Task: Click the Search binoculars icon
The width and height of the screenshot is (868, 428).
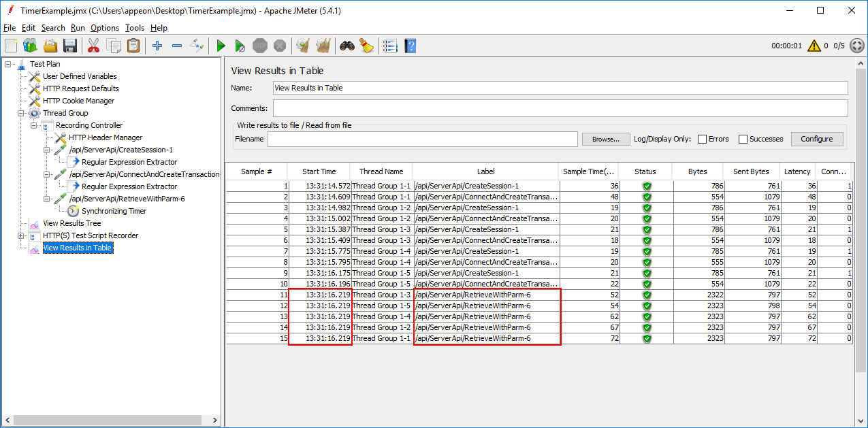Action: pyautogui.click(x=347, y=46)
